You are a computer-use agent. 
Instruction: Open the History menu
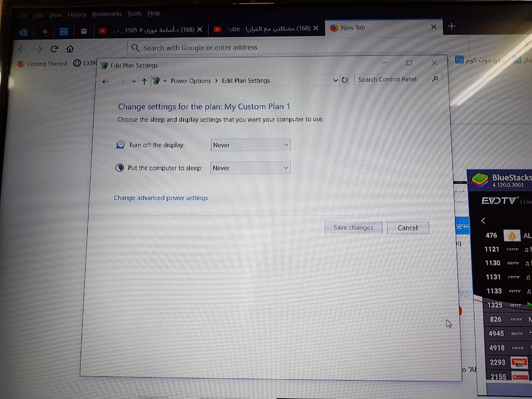coord(77,15)
